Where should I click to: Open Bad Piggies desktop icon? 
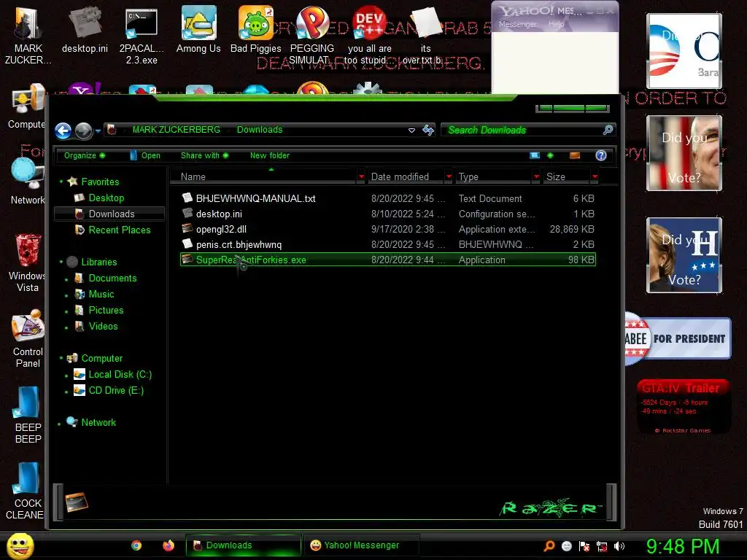(256, 29)
